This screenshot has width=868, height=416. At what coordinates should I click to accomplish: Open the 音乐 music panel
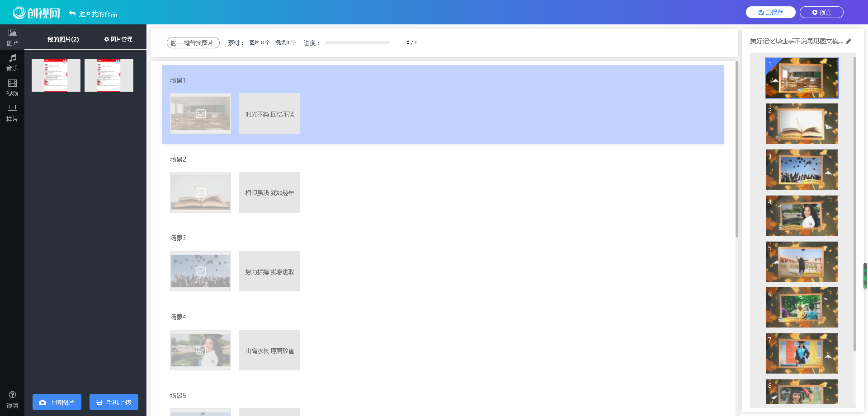12,62
